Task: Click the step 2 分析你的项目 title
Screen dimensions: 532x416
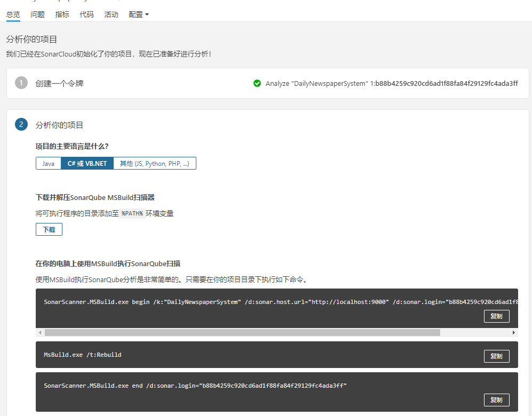Action: coord(59,125)
